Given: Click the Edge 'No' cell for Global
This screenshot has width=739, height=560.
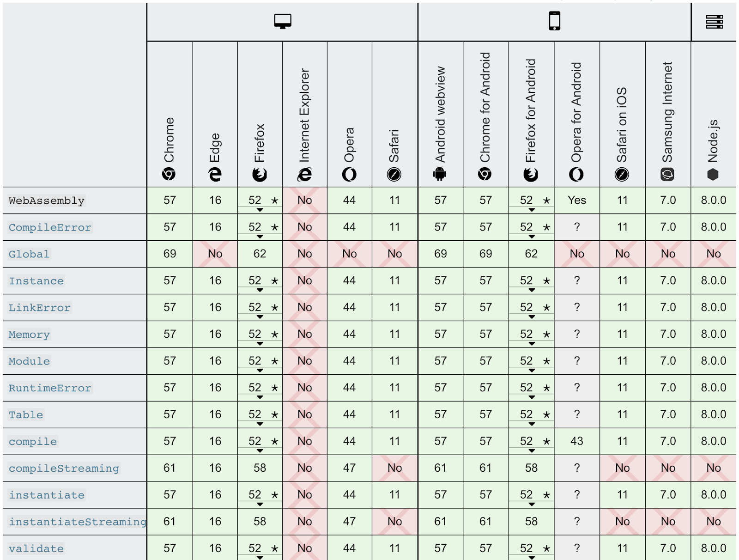Looking at the screenshot, I should tap(215, 254).
